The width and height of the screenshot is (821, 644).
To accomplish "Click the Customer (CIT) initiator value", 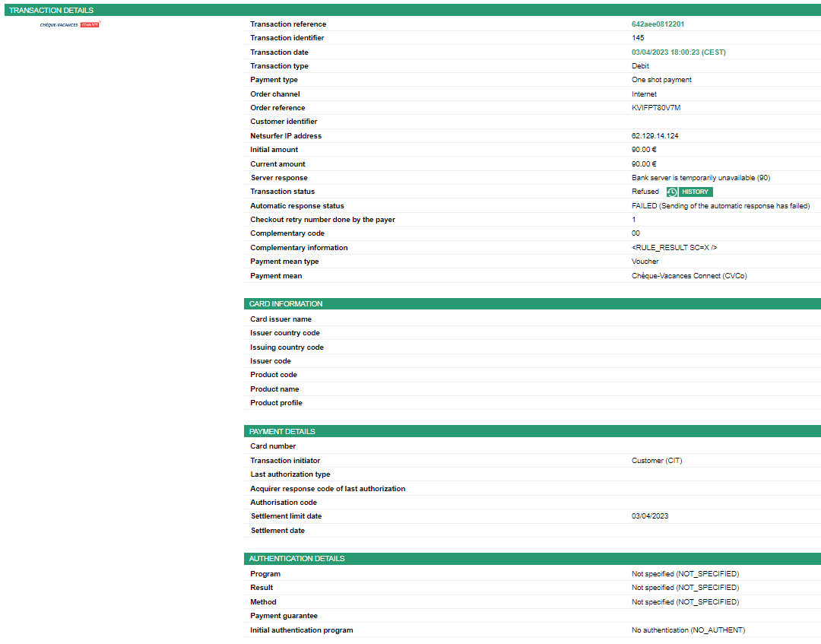I will pyautogui.click(x=657, y=461).
